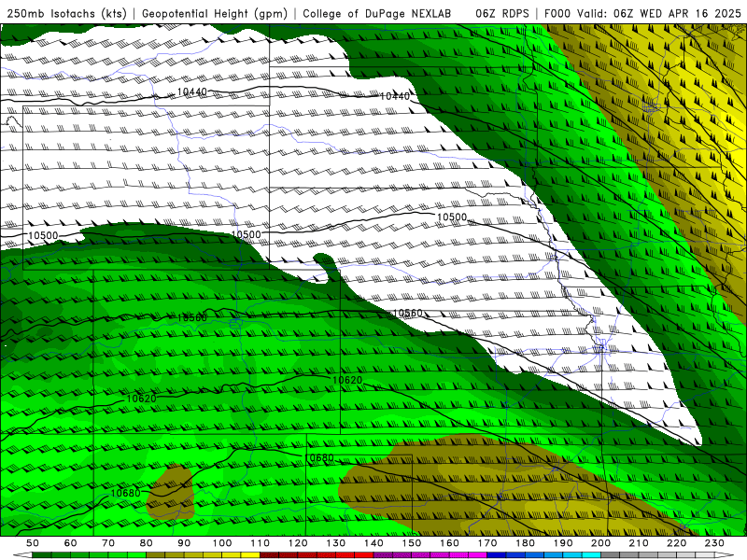
Task: Click the western 10620 contour label
Action: pyautogui.click(x=141, y=399)
